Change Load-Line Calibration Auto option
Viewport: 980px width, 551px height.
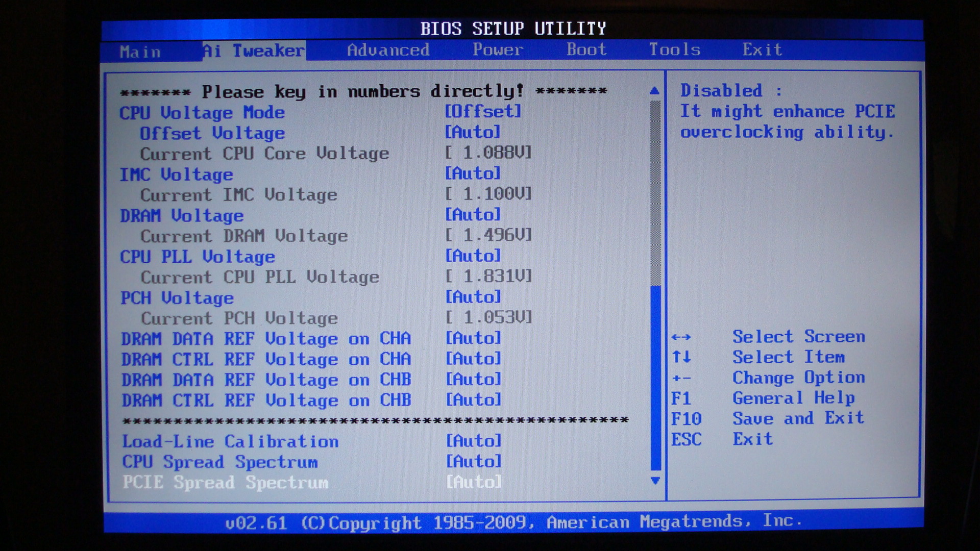[473, 441]
